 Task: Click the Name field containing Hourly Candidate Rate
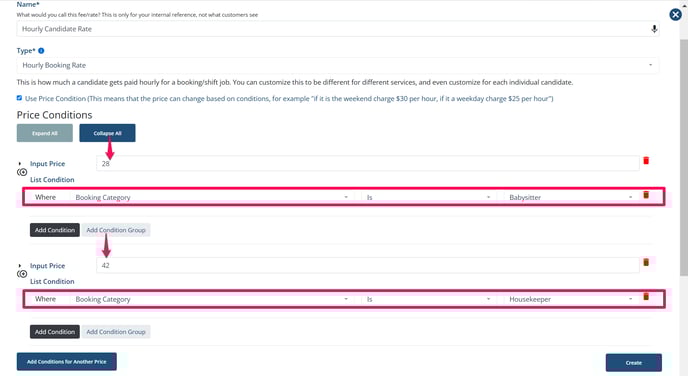point(337,29)
